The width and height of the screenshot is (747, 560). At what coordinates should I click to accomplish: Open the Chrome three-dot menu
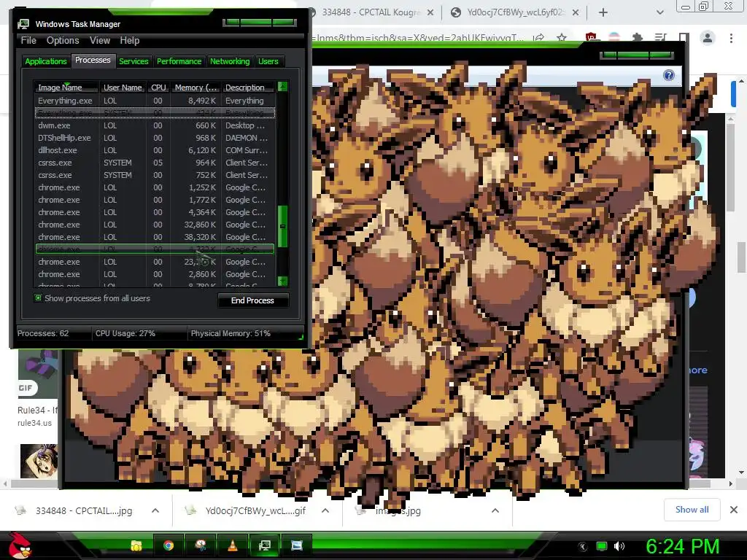click(x=731, y=38)
